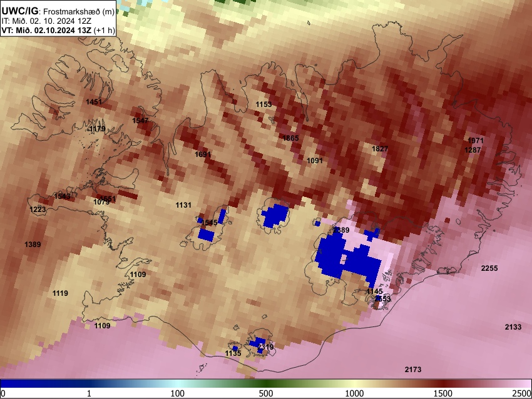Screen dimensions: 532x399
Task: Pick the dark green color above 500 label
Action: (266, 383)
